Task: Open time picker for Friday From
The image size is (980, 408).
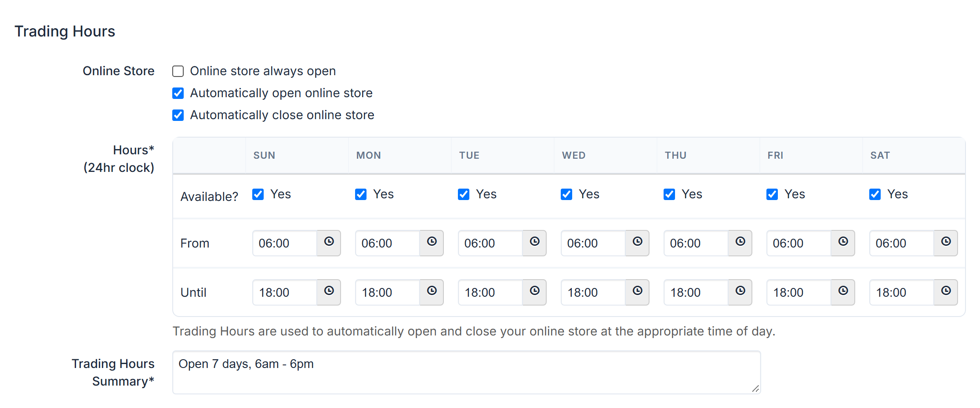Action: (843, 243)
